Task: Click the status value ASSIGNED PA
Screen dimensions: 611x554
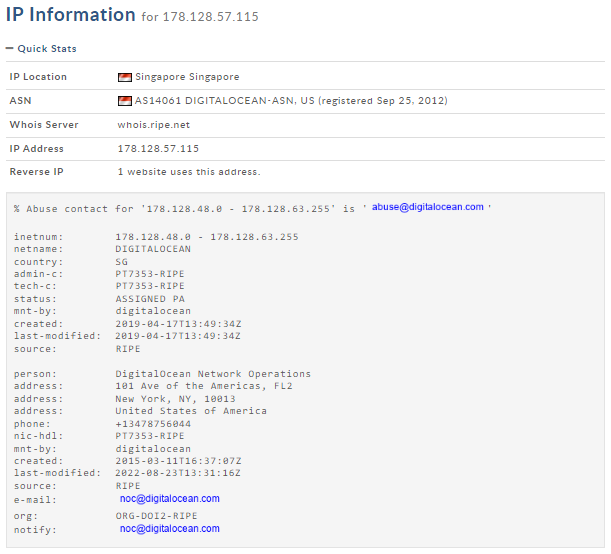Action: [x=150, y=299]
